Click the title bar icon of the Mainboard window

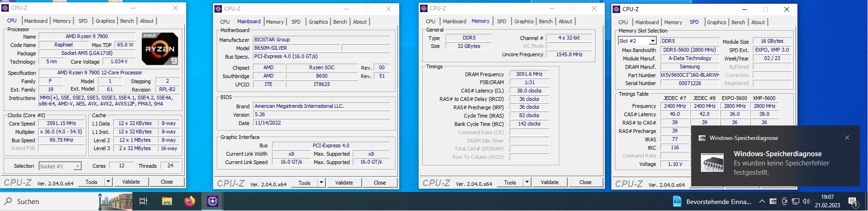point(219,8)
